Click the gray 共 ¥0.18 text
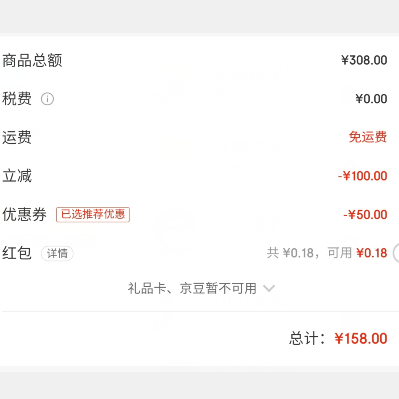Image resolution: width=399 pixels, height=399 pixels. (x=290, y=253)
